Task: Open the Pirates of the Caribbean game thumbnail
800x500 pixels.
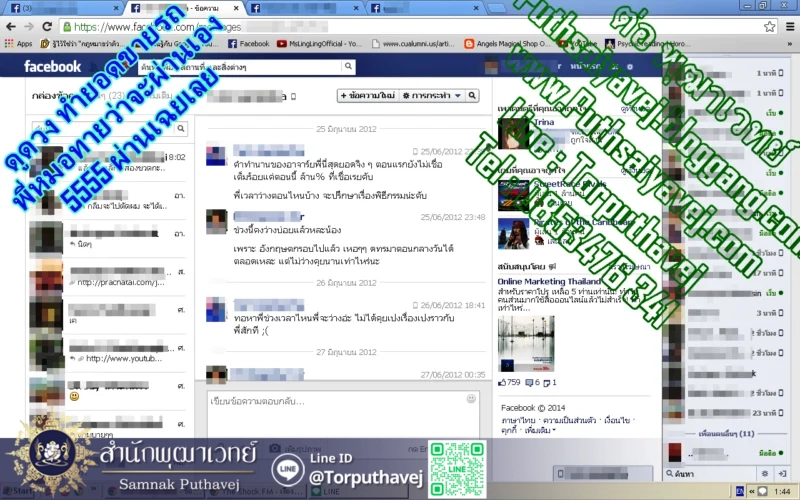Action: pos(513,234)
